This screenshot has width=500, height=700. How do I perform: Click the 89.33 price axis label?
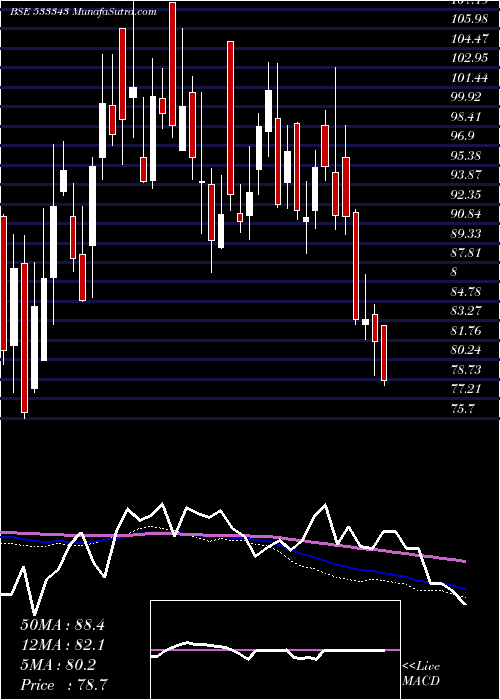pos(468,234)
